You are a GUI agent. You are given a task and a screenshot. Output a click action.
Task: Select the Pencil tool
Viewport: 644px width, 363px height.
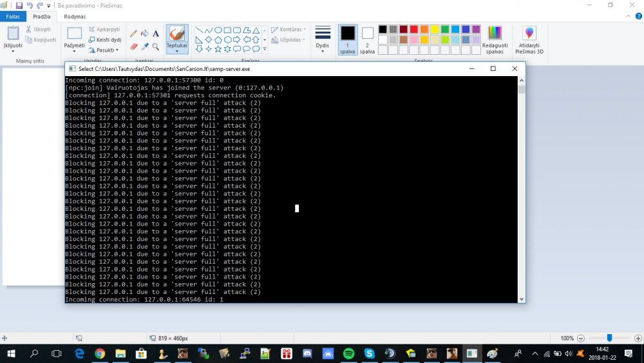click(133, 34)
